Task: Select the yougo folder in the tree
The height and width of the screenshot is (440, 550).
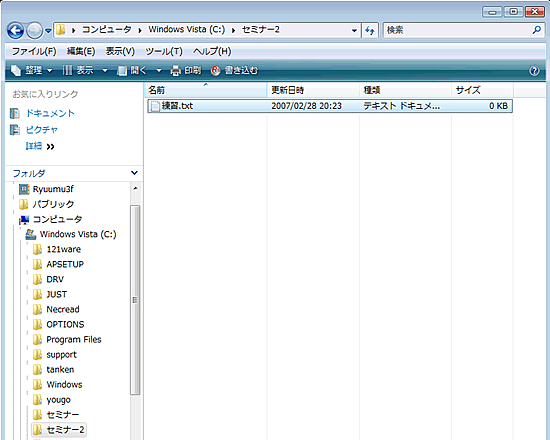Action: coord(58,400)
